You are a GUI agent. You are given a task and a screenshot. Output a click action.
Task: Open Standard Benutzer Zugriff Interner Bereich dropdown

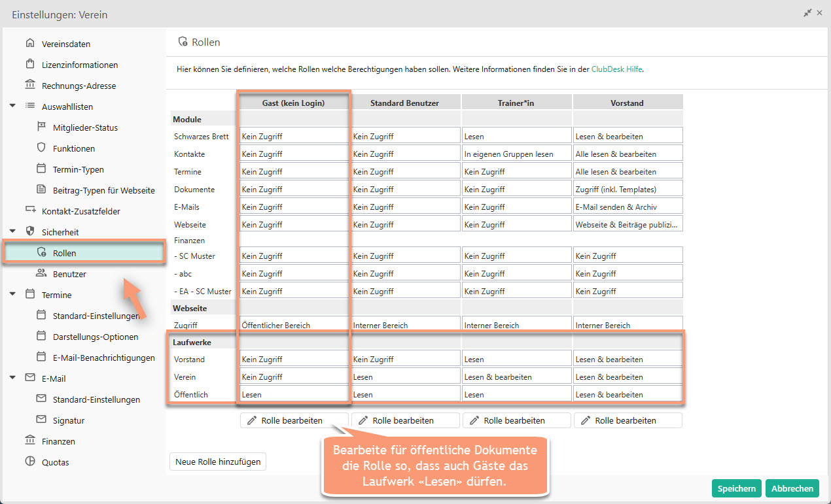[x=406, y=325]
